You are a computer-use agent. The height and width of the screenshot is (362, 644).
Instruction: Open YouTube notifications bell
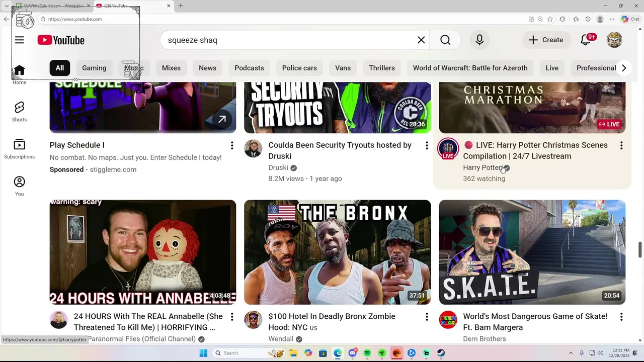click(586, 40)
